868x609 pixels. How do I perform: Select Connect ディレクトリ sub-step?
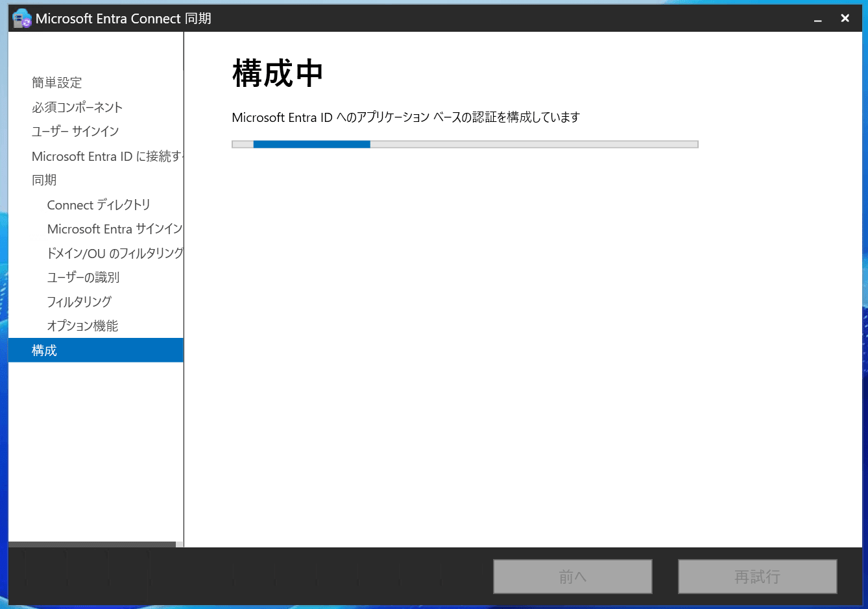point(99,204)
